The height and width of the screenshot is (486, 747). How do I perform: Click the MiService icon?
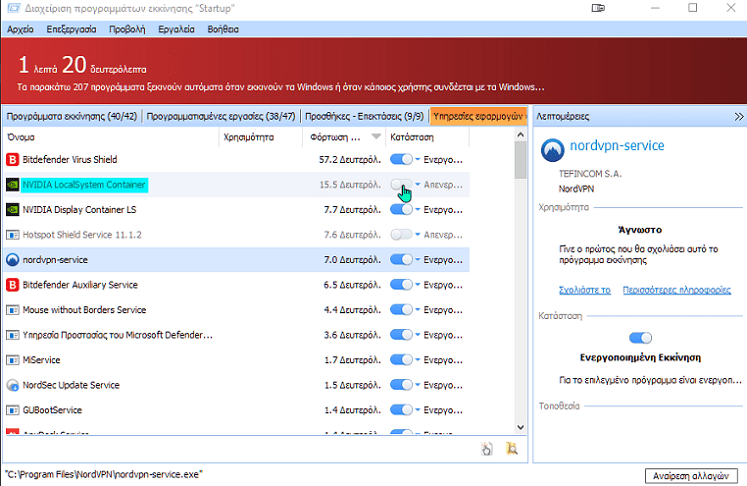(x=12, y=360)
